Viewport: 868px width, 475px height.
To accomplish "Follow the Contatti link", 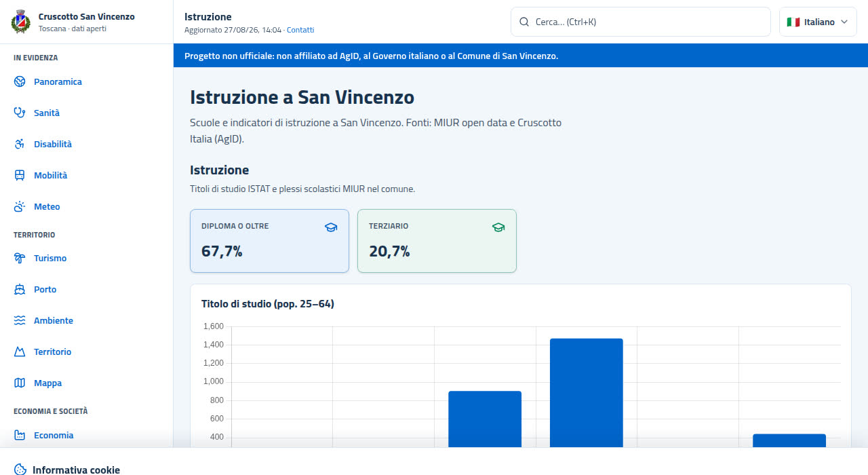I will (300, 30).
